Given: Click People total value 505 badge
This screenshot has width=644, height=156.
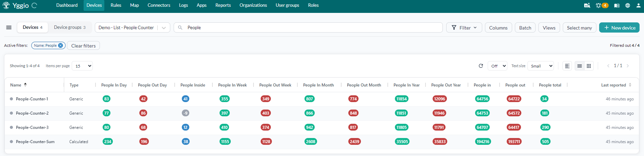Looking at the screenshot, I should tap(545, 142).
